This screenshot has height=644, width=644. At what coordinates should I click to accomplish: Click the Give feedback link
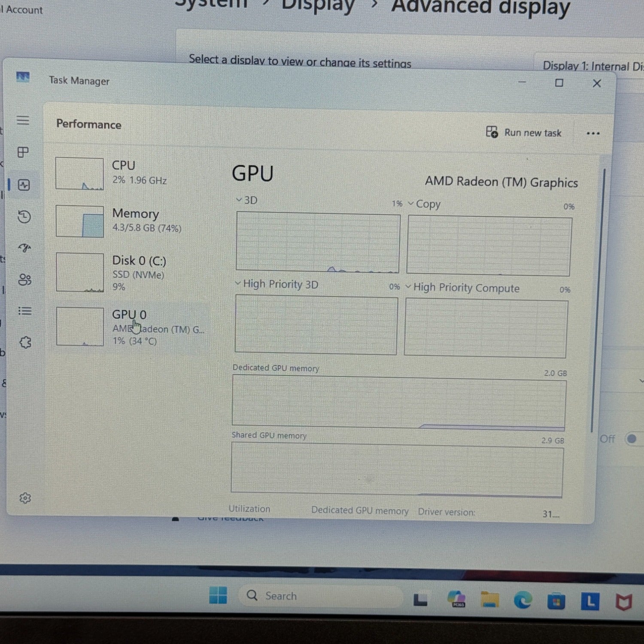click(x=231, y=517)
